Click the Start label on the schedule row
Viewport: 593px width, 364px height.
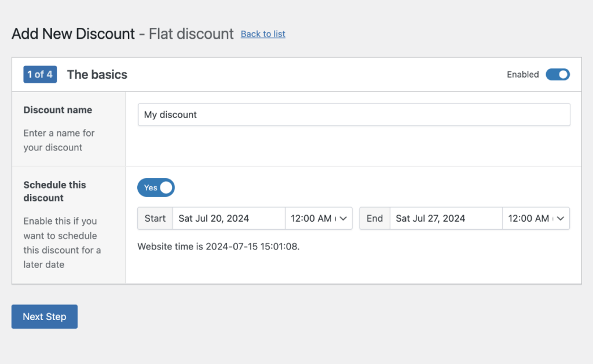155,218
